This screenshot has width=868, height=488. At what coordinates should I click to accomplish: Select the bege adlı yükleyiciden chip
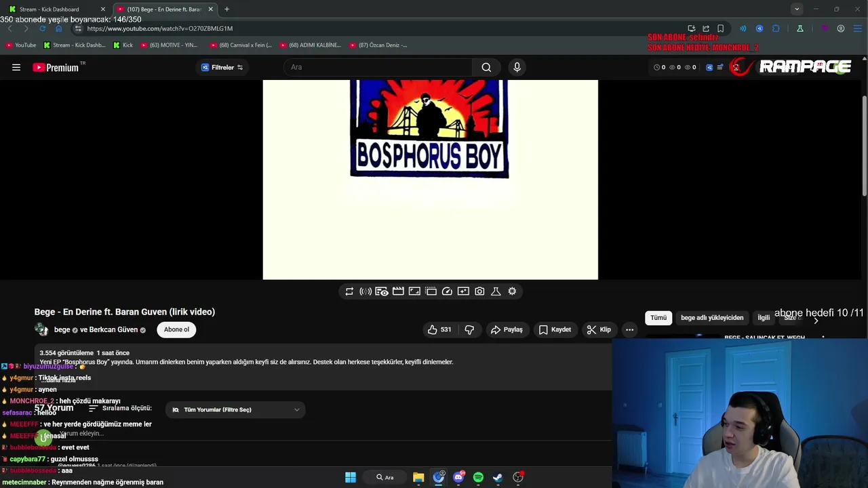tap(712, 317)
